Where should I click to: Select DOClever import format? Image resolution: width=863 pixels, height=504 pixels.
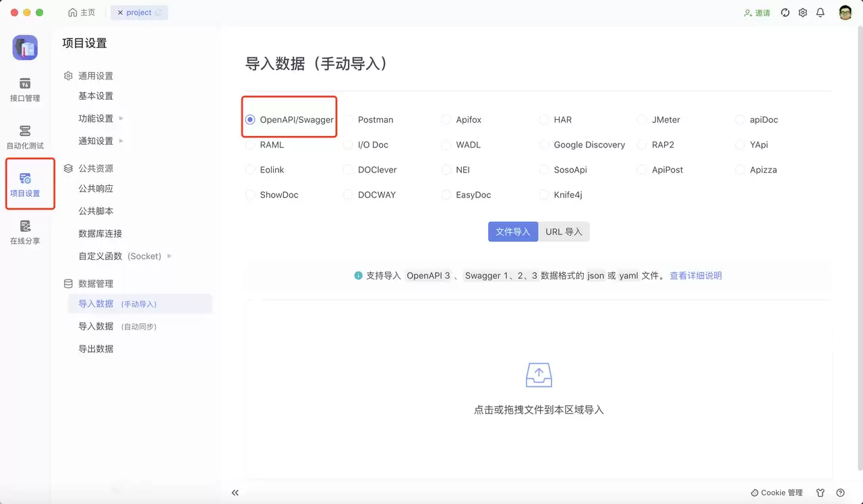click(x=370, y=170)
